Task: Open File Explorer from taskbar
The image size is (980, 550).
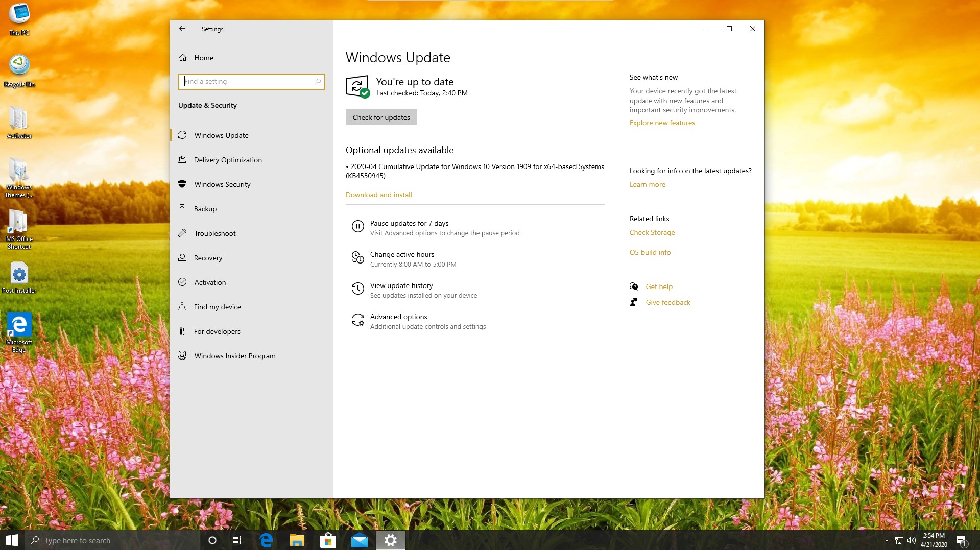Action: coord(297,540)
